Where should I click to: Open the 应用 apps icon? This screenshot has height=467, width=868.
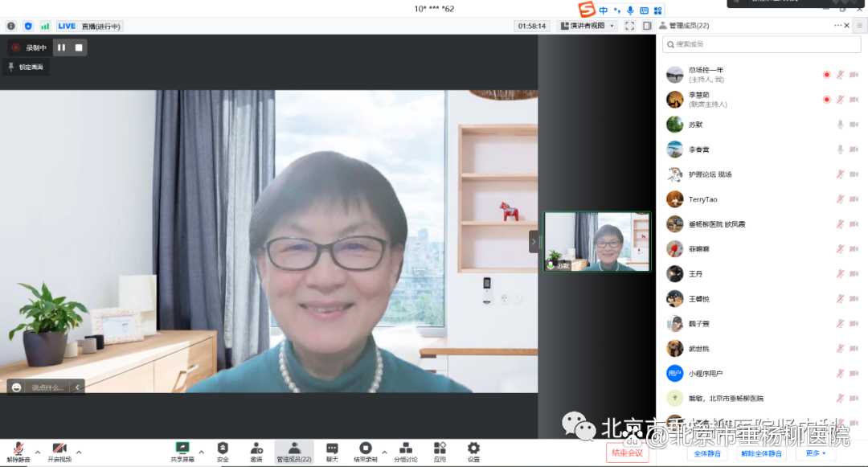(440, 450)
